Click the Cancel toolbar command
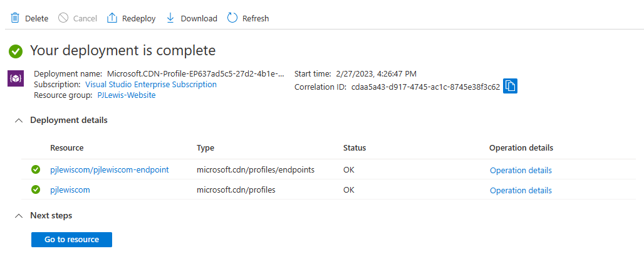Image resolution: width=644 pixels, height=256 pixels. click(78, 19)
